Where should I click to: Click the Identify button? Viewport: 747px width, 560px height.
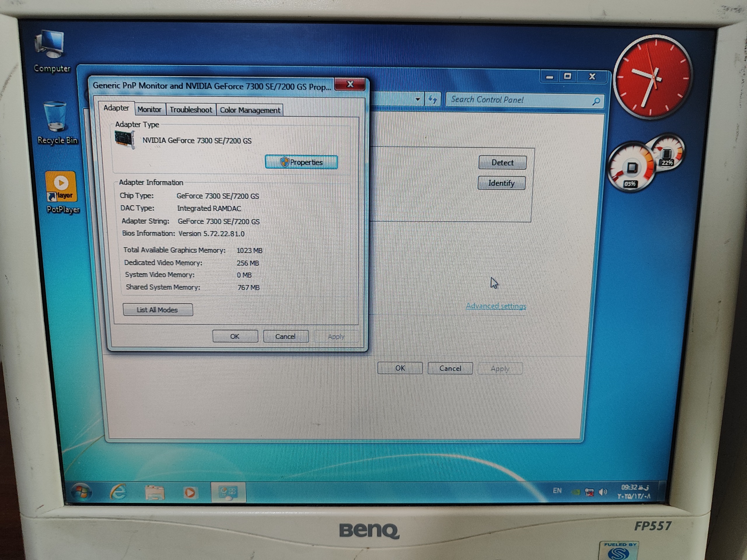tap(502, 183)
